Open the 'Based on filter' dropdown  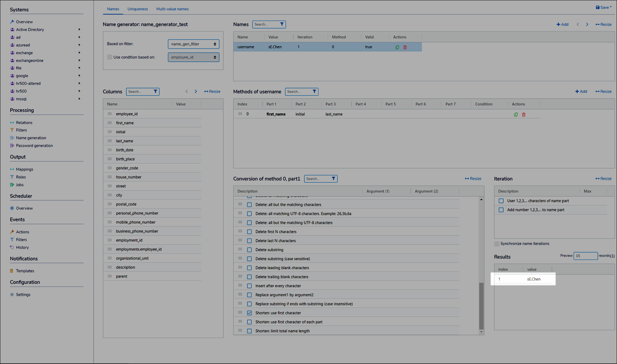pos(193,44)
